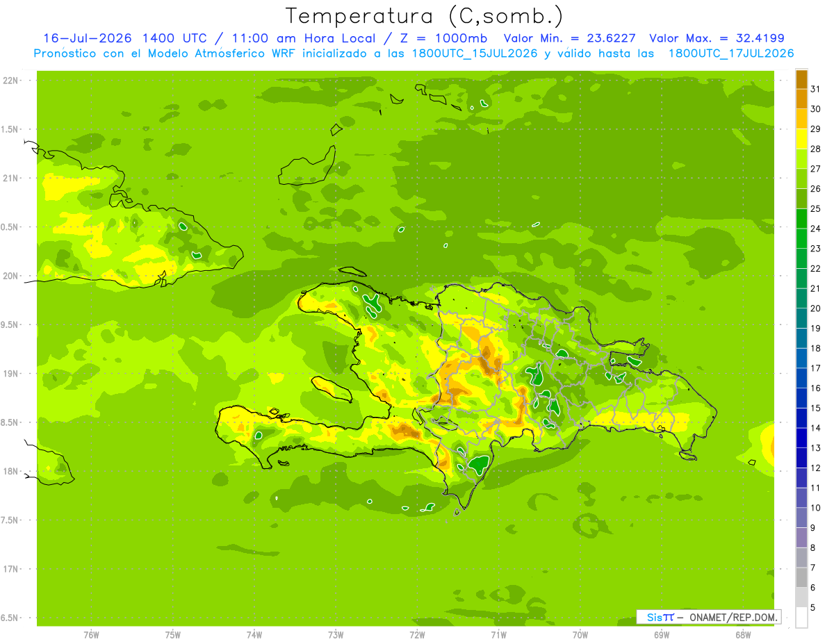Click legend value "8"
The height and width of the screenshot is (644, 834).
click(812, 548)
